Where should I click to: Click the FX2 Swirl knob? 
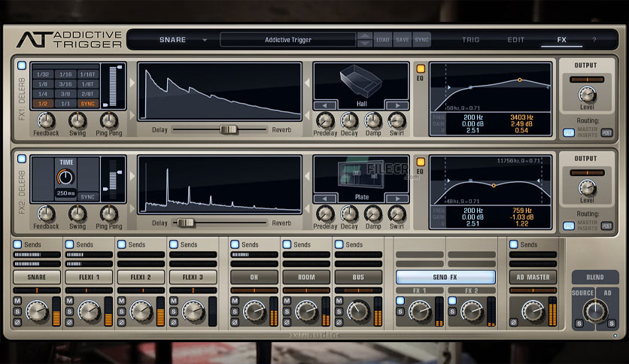[x=397, y=214]
